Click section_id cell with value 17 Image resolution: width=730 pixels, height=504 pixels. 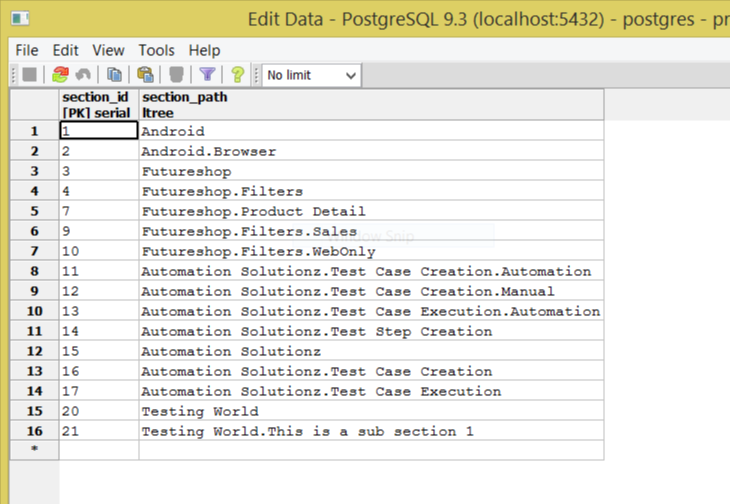(99, 391)
